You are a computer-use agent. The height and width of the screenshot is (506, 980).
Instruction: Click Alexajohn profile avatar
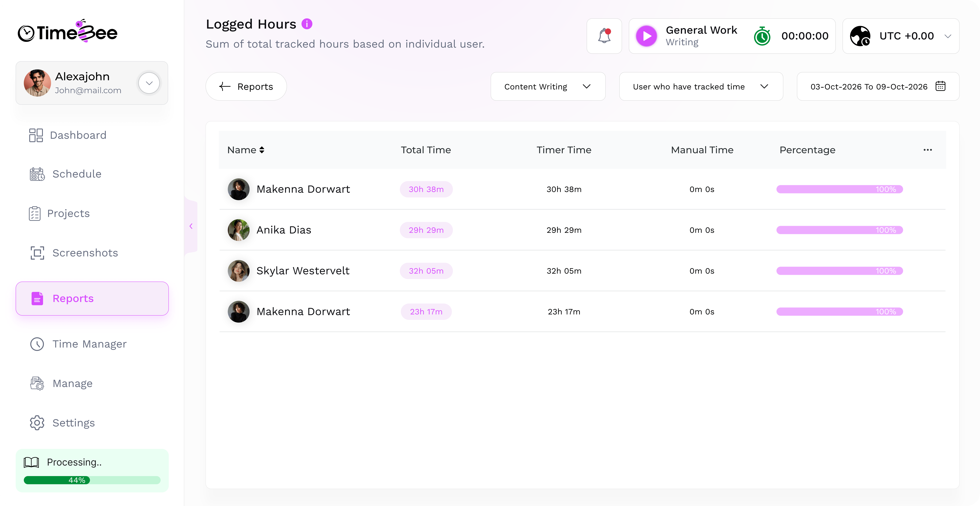tap(37, 83)
